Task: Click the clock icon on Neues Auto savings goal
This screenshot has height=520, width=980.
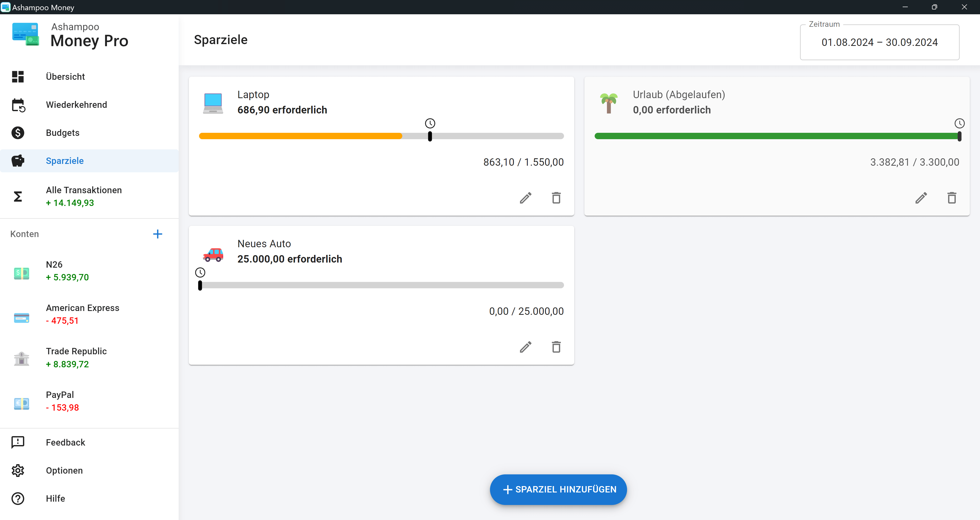Action: pos(200,272)
